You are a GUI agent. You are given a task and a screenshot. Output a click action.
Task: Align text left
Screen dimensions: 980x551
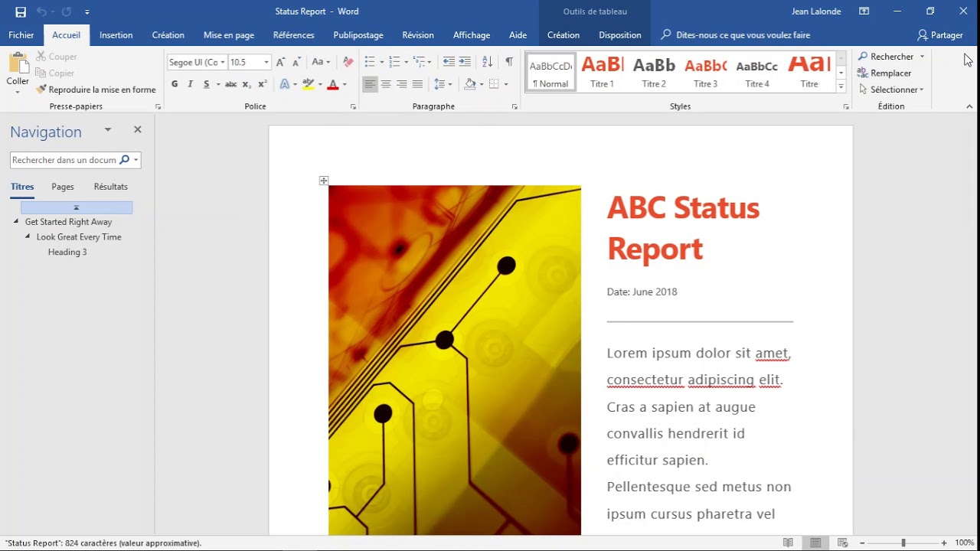tap(370, 84)
